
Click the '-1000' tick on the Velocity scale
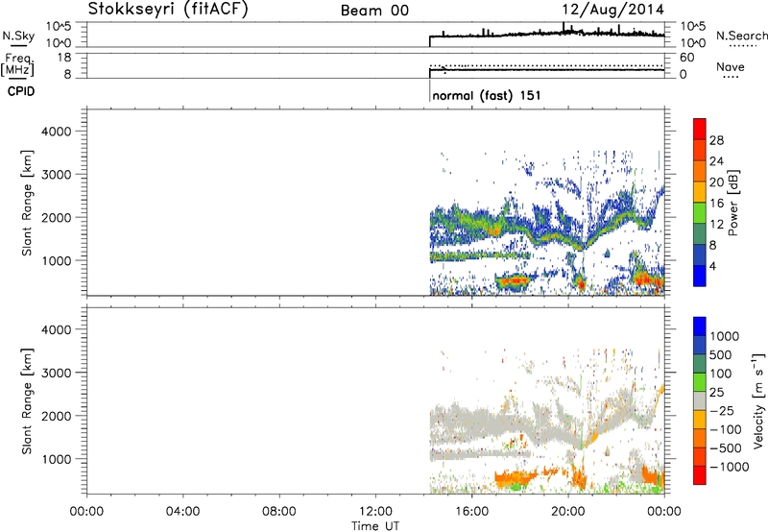coord(729,467)
